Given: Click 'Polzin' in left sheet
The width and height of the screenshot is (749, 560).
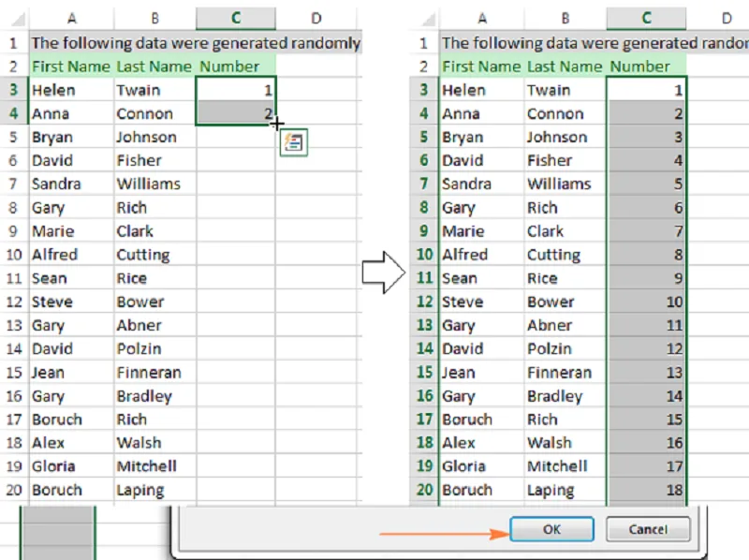Looking at the screenshot, I should pos(139,348).
